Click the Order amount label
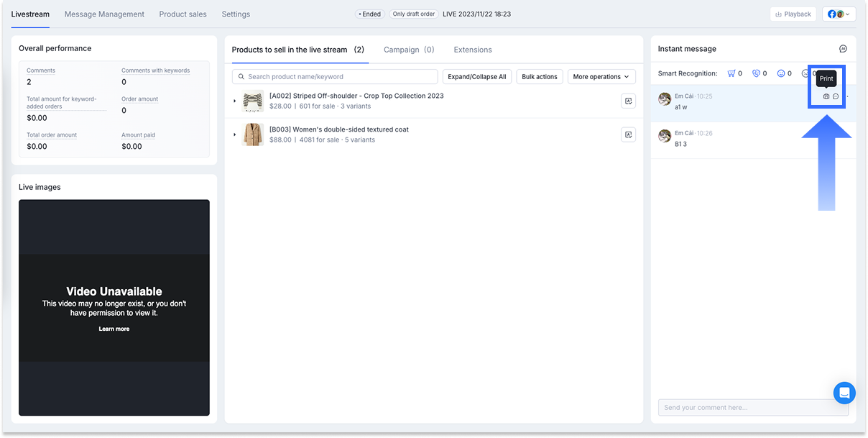 pyautogui.click(x=139, y=99)
